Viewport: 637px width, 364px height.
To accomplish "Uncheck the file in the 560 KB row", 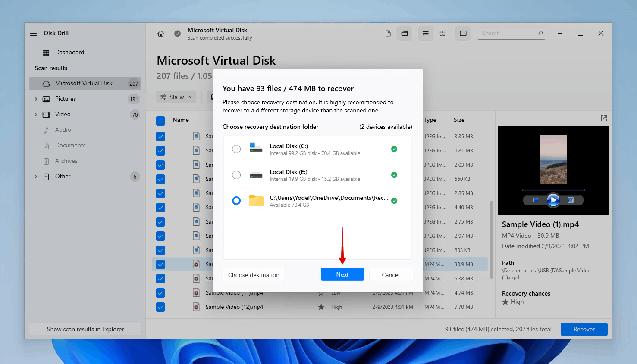I will click(160, 179).
